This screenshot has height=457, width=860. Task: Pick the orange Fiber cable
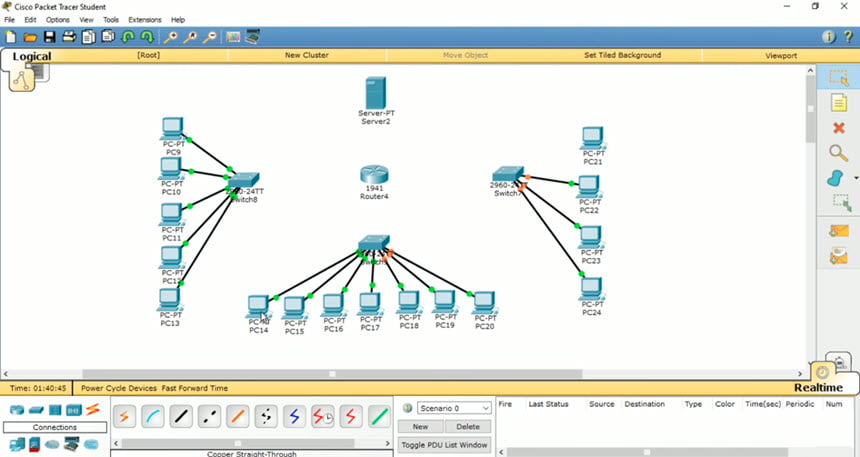pyautogui.click(x=237, y=417)
